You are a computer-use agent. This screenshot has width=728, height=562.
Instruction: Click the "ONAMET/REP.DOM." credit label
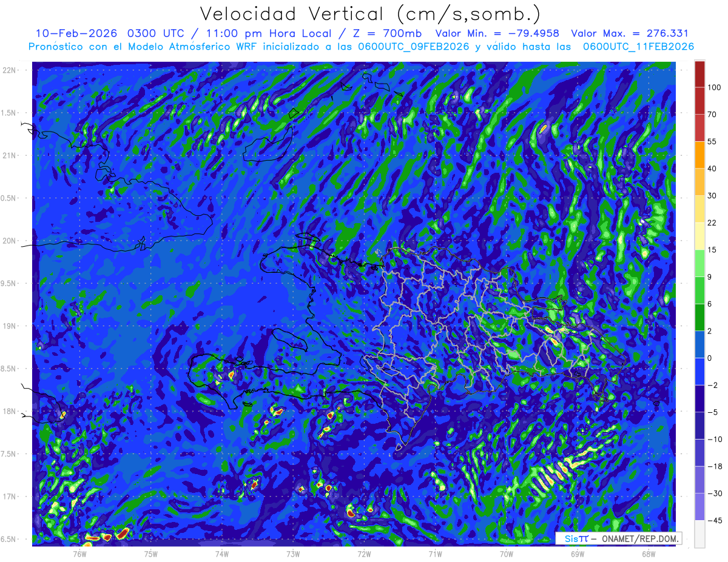pyautogui.click(x=639, y=538)
